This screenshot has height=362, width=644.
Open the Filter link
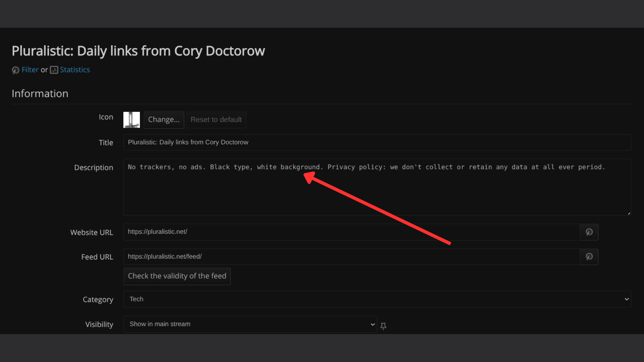[x=30, y=70]
